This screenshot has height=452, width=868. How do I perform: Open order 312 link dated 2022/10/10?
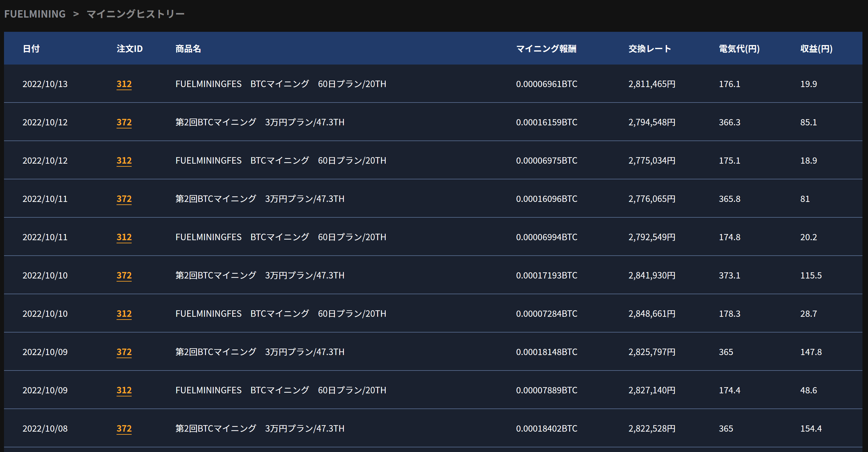(x=124, y=313)
